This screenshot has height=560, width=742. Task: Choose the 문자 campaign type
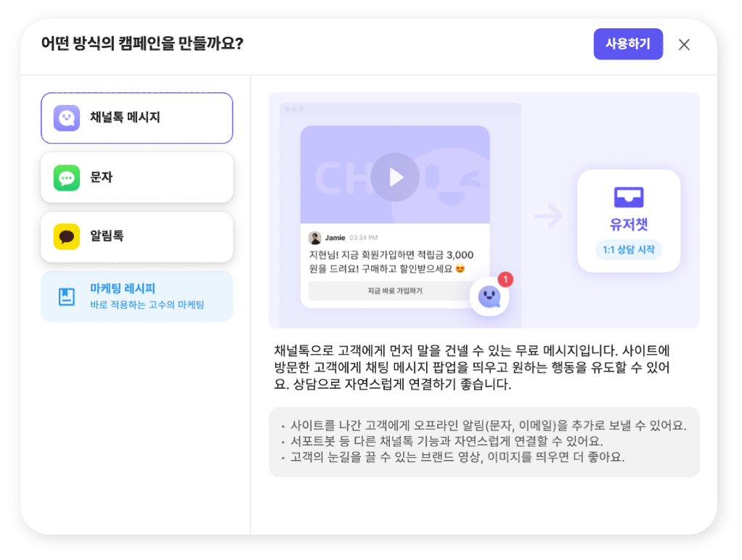136,176
